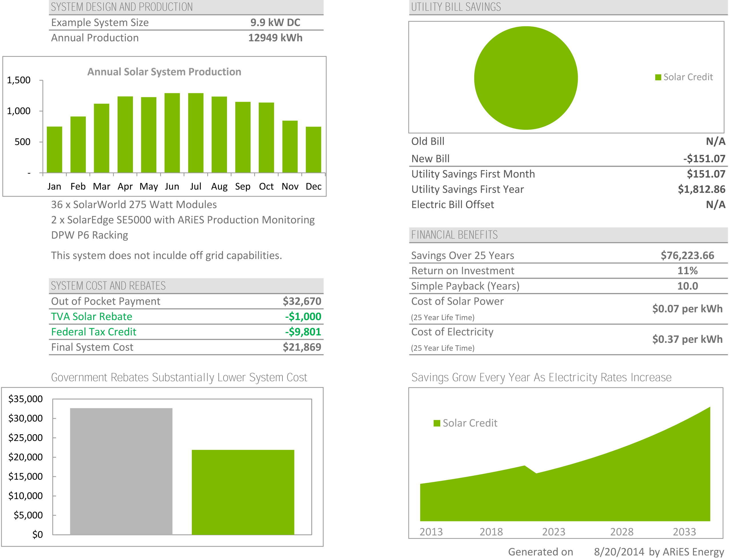
Task: Click the green final system cost bar
Action: coord(243,492)
